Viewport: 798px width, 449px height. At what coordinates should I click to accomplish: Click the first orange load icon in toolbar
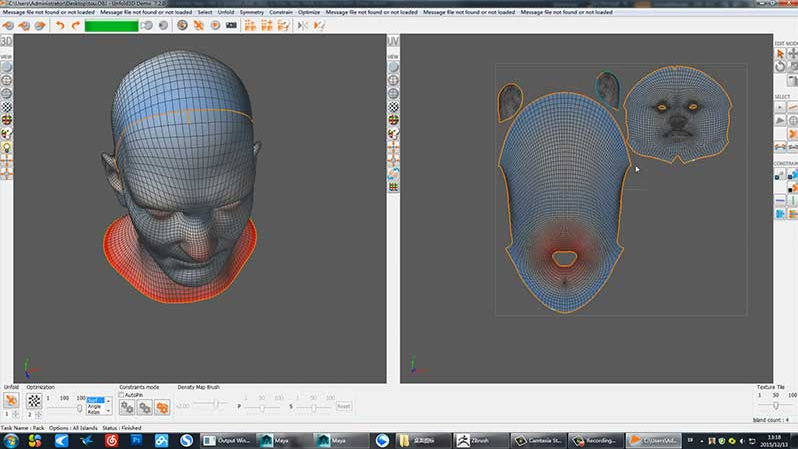(x=8, y=25)
